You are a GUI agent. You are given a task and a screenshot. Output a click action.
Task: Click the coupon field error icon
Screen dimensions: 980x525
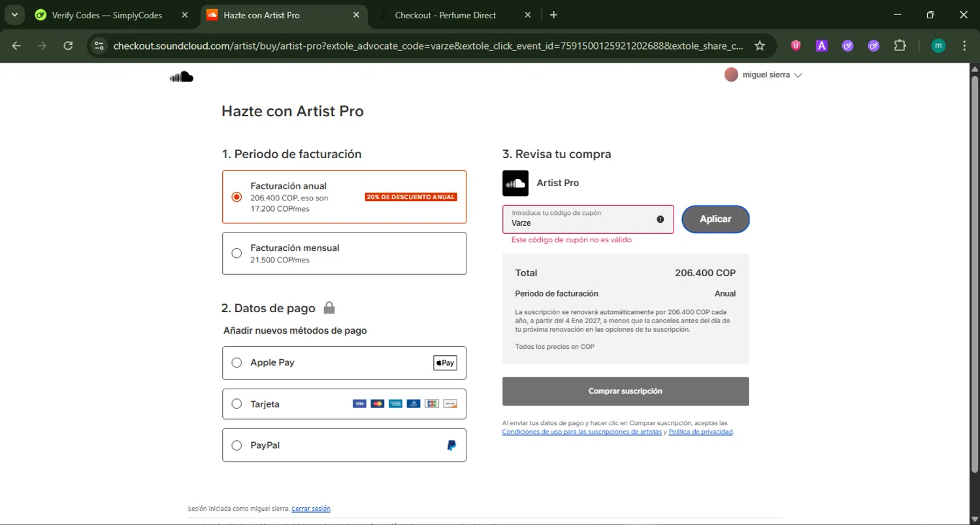click(x=661, y=219)
